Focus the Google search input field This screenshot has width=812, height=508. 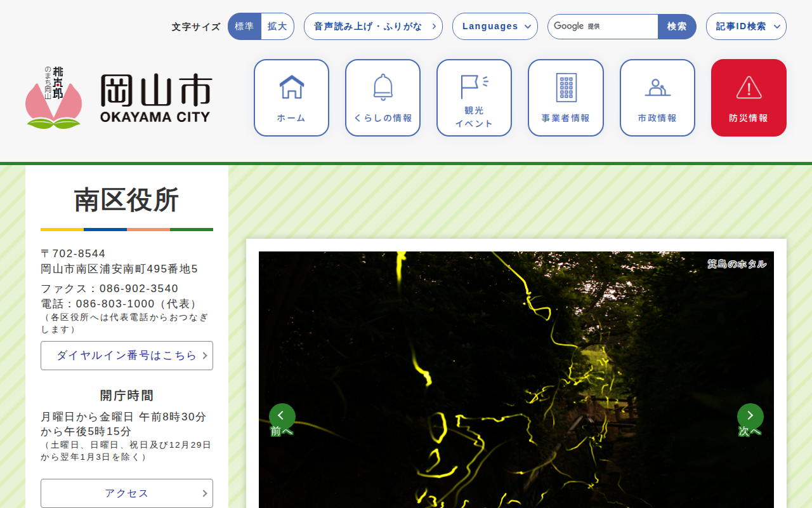pyautogui.click(x=603, y=27)
